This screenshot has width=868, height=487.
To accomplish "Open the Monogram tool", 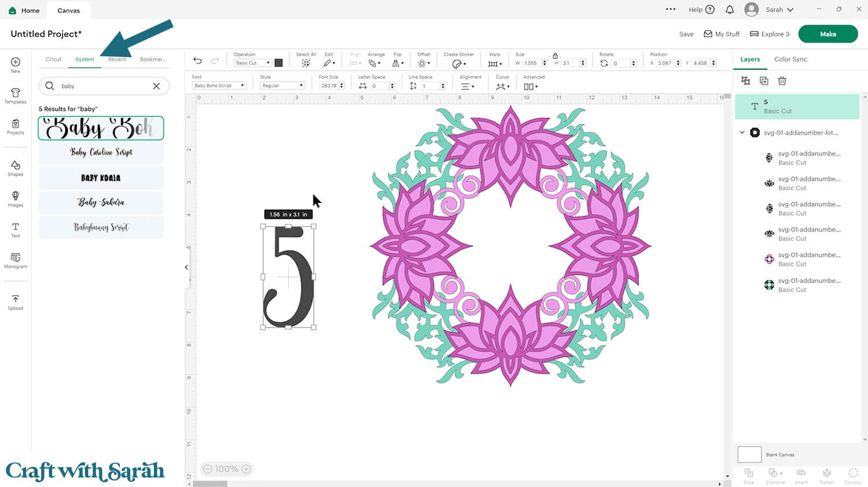I will pos(16,260).
